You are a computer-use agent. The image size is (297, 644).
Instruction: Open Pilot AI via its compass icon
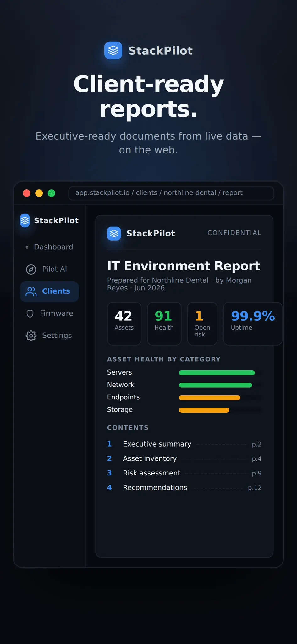point(31,269)
